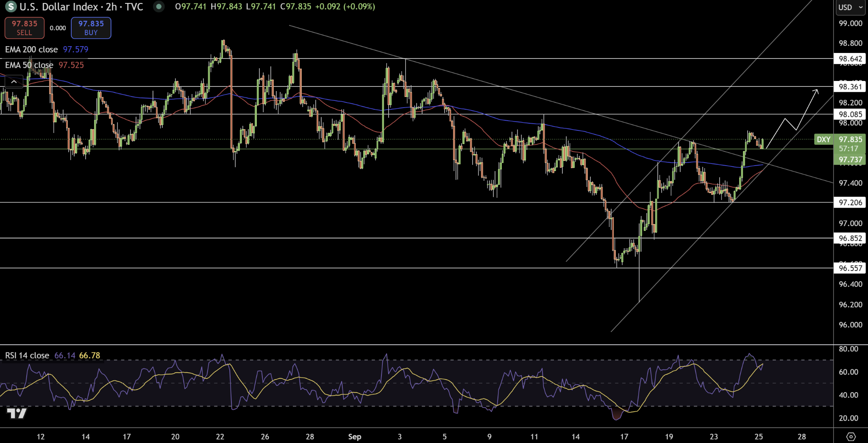Click the 98.642 horizontal line price label
Screen dimensions: 868x443
(850, 59)
